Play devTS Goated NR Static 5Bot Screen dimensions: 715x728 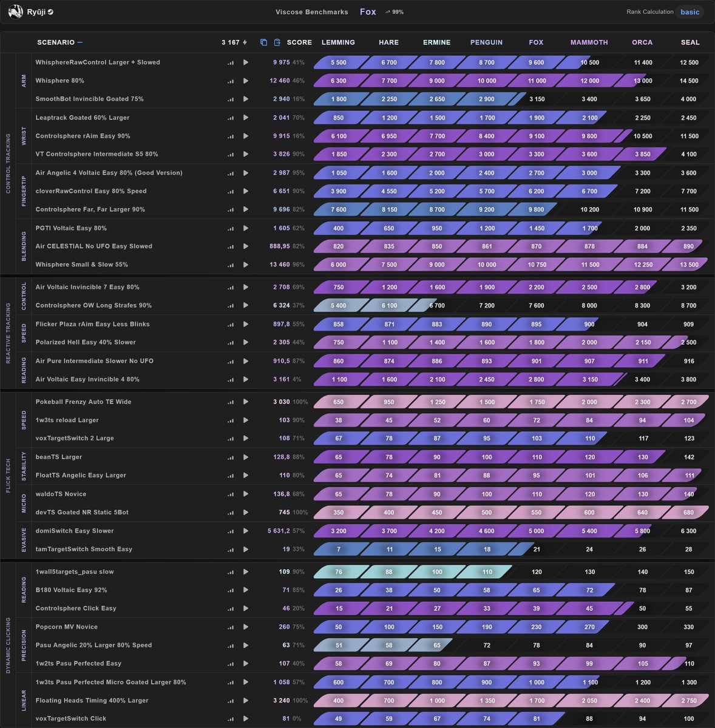246,512
